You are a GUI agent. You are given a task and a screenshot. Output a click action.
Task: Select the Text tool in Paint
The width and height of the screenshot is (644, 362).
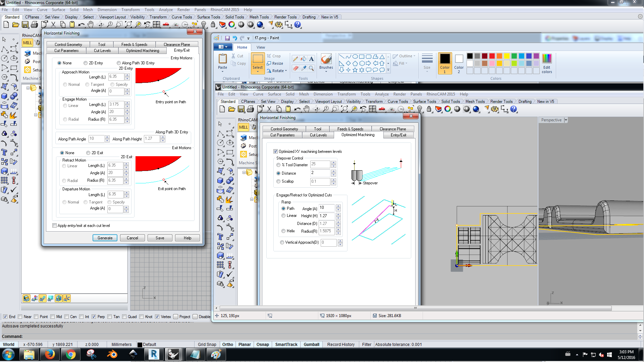(312, 59)
